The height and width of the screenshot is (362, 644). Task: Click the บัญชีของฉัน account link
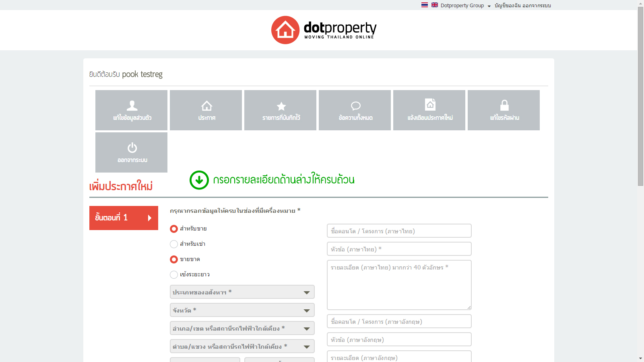508,6
